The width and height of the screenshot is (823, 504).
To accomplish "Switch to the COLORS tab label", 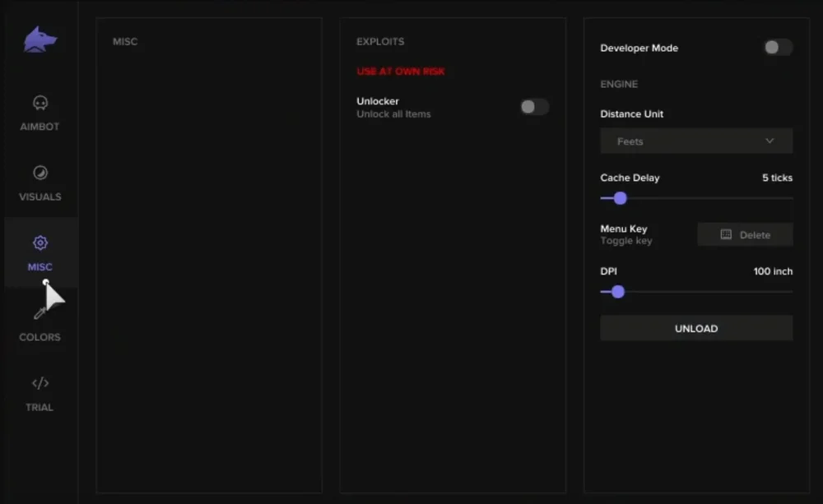I will [x=40, y=337].
